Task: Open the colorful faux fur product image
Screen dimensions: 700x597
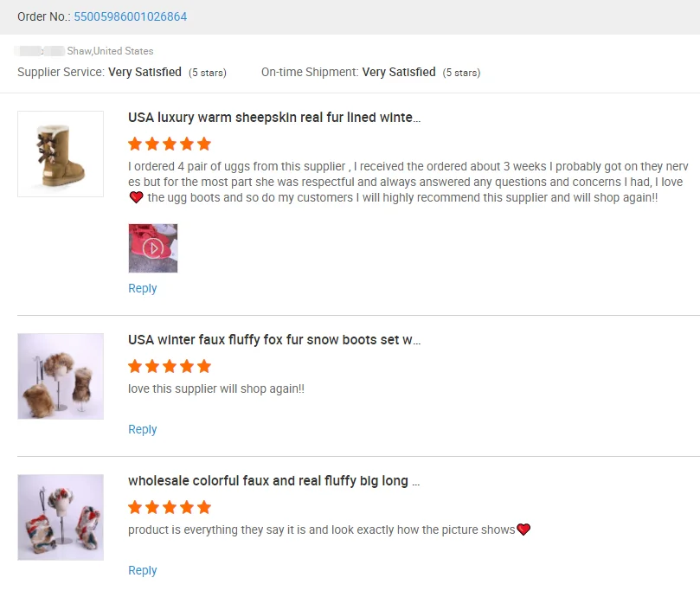Action: click(61, 517)
